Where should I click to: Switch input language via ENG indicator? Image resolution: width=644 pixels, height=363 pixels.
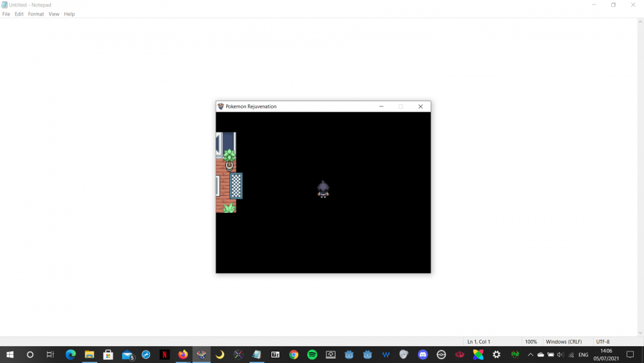pyautogui.click(x=583, y=355)
